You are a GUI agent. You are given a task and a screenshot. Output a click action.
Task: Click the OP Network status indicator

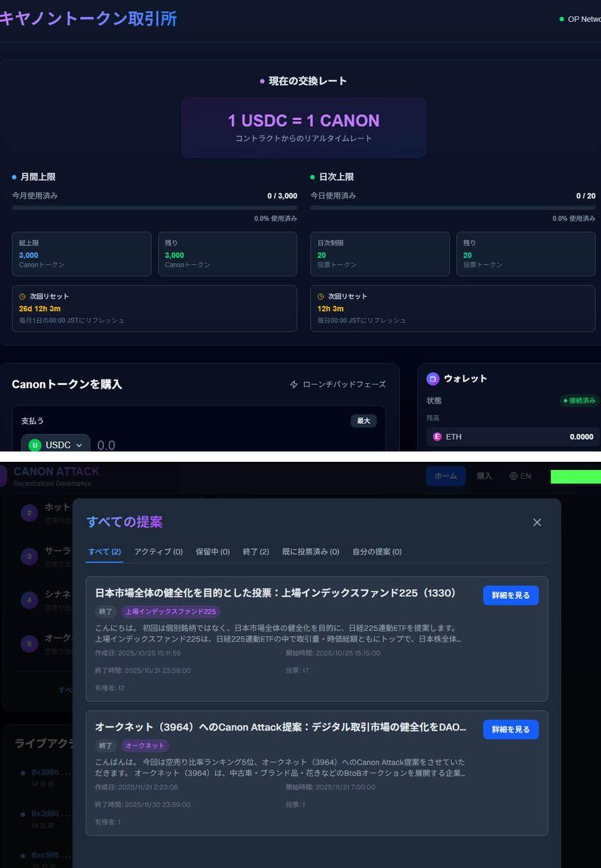tap(580, 19)
